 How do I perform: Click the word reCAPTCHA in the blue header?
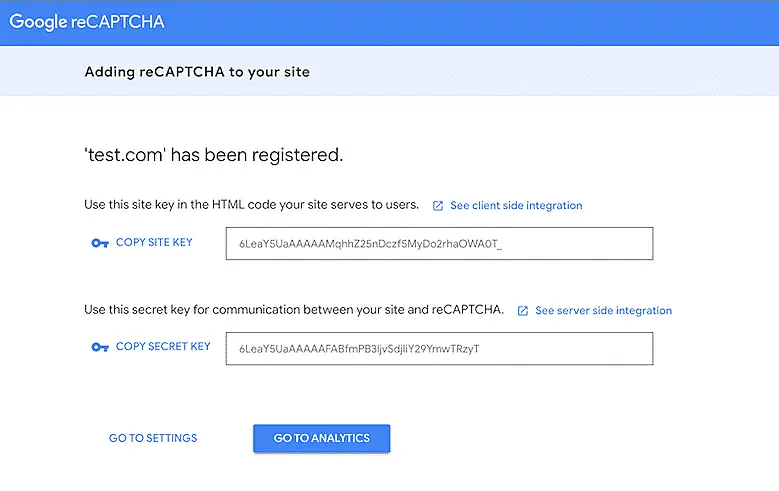[117, 21]
